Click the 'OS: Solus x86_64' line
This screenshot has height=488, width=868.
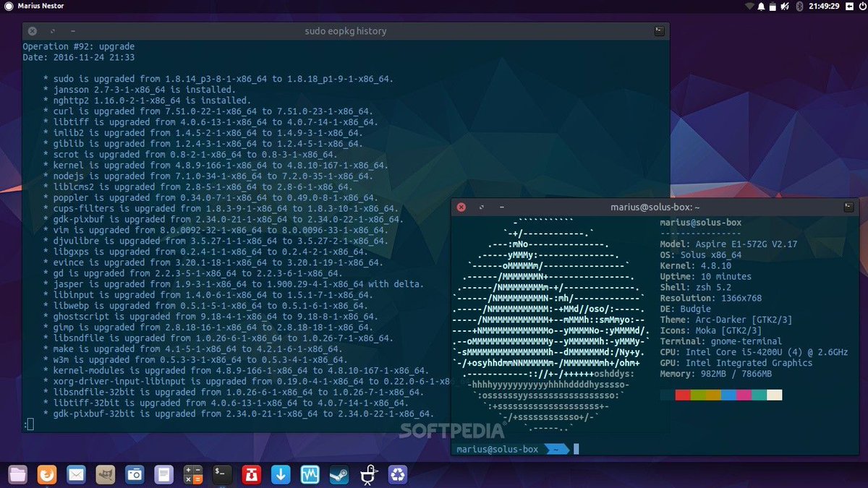pyautogui.click(x=701, y=255)
